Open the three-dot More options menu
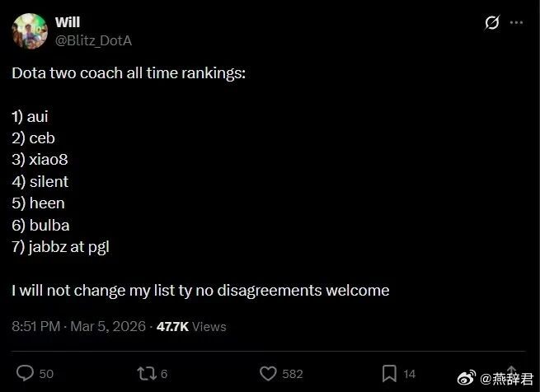Screen dimensions: 540x392 point(516,22)
